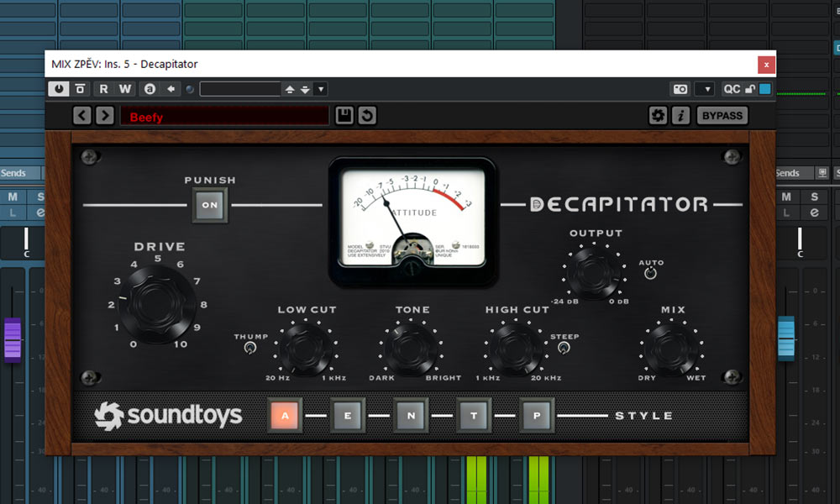Select the T saturation style
Screen dimensions: 840x504
tap(474, 415)
